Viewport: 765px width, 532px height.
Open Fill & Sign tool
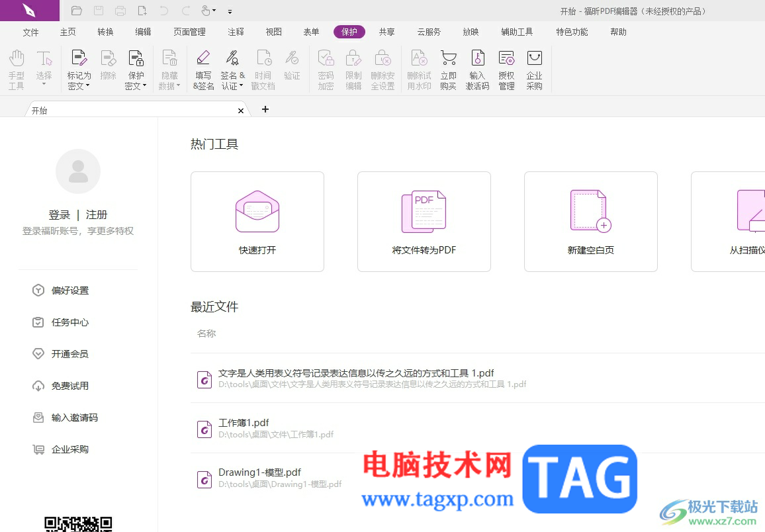click(203, 69)
